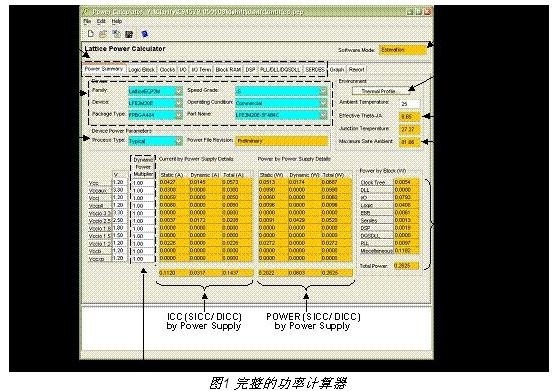Open the Operating Condition dropdown
Viewport: 556px width, 391px height.
(323, 103)
